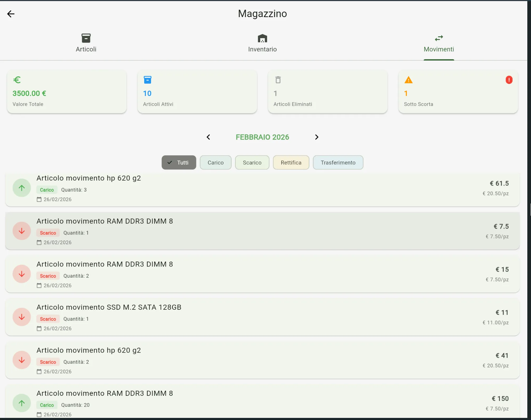This screenshot has width=531, height=420.
Task: Filter by Trasferimento movements
Action: pos(338,163)
